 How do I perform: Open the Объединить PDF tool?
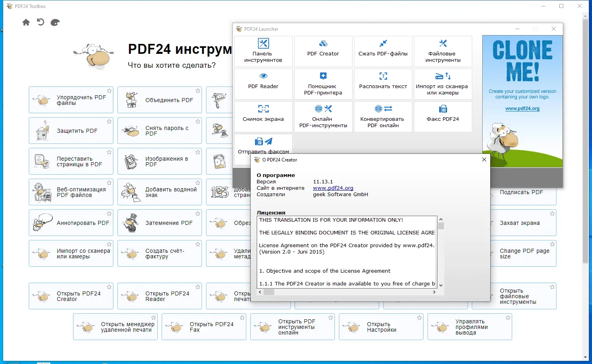coord(160,100)
